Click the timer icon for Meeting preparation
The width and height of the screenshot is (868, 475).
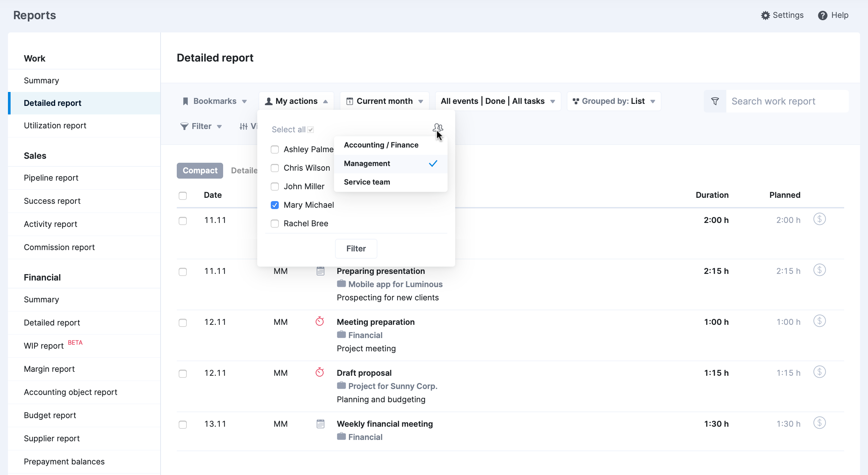(x=319, y=322)
